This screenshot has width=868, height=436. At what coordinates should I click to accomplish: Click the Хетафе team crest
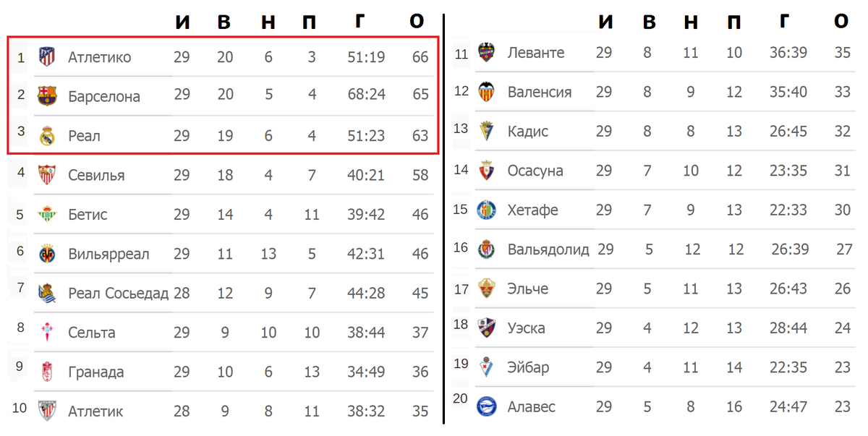click(486, 210)
